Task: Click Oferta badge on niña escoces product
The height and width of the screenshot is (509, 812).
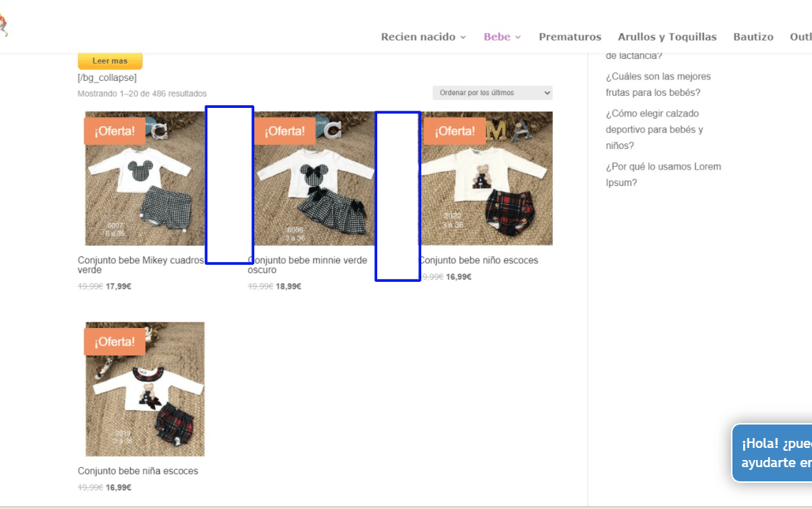Action: (114, 341)
